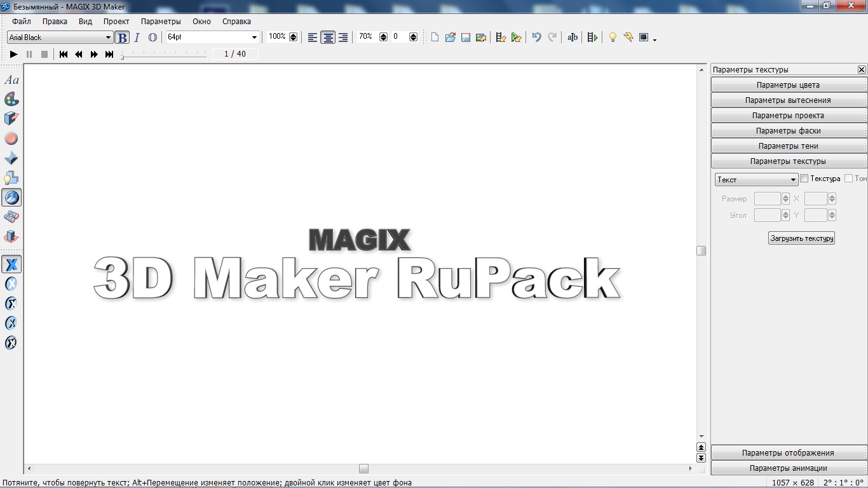Toggle bold text formatting

(x=122, y=37)
